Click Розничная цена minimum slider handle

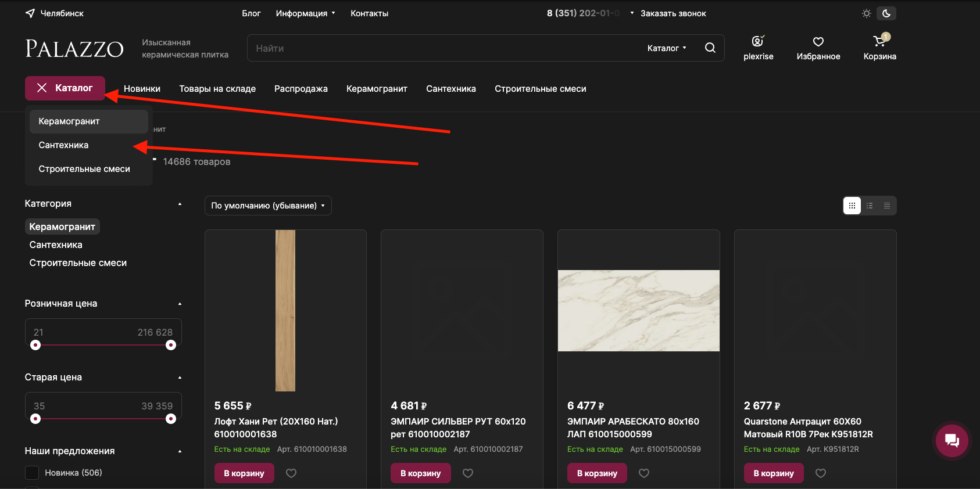35,345
